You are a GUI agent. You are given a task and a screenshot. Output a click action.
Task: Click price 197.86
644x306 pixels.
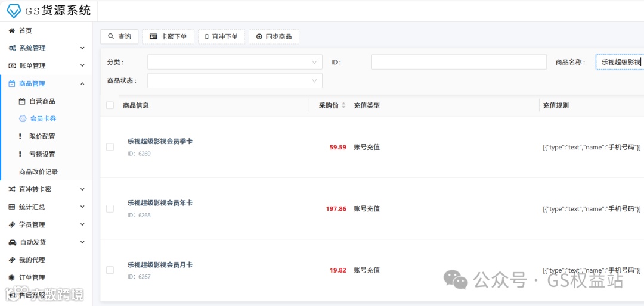pos(336,209)
